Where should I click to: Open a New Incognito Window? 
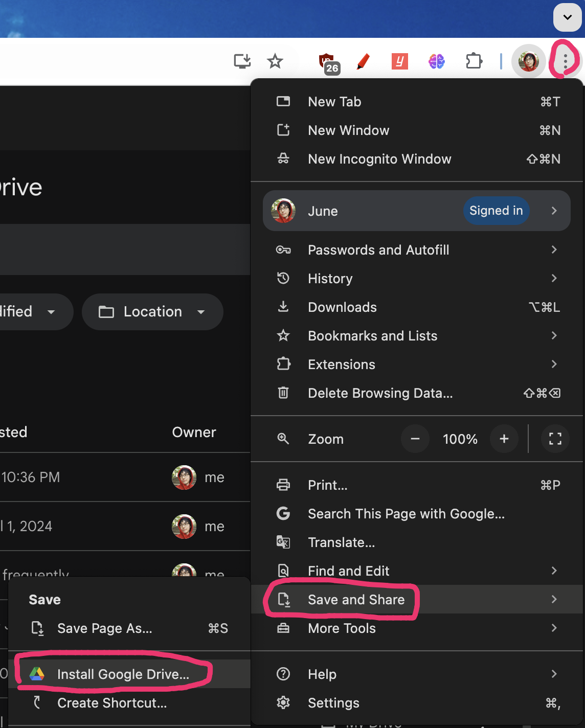coord(417,159)
